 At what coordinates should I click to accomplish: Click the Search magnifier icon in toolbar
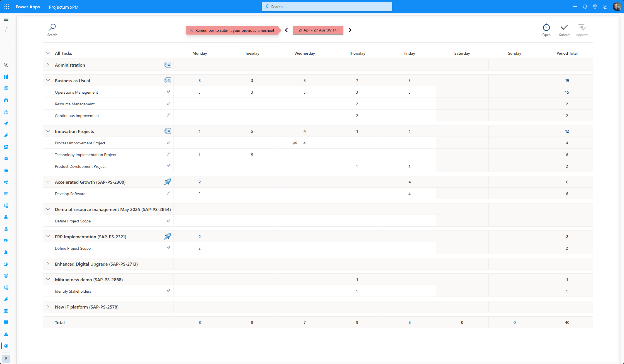pos(52,28)
